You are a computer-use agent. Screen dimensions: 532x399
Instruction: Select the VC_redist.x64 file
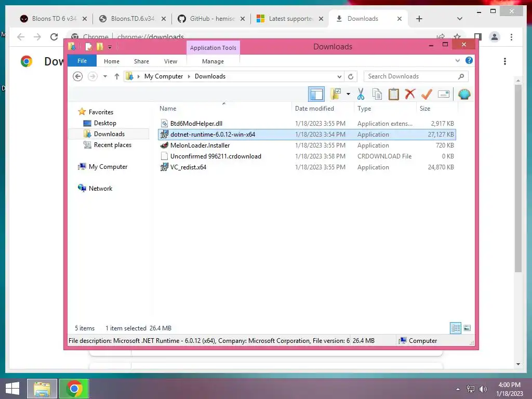pyautogui.click(x=307, y=167)
